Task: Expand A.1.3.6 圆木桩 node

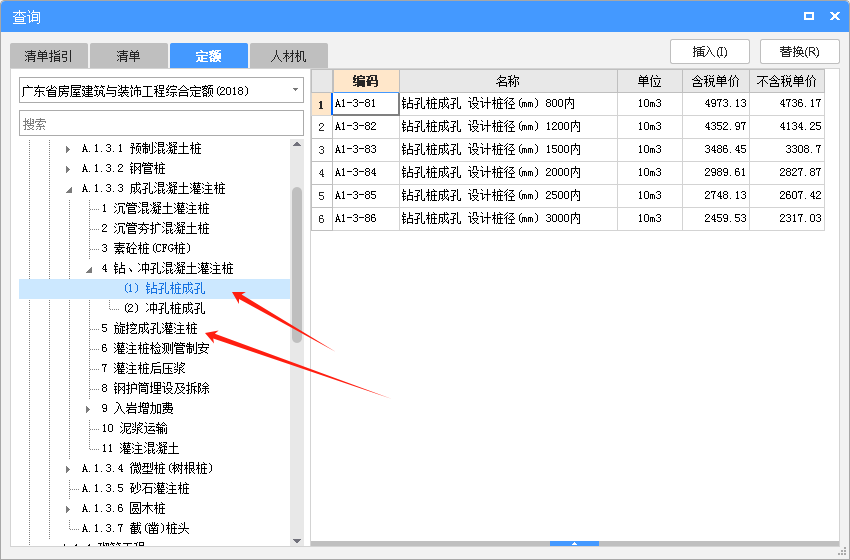Action: (x=68, y=509)
